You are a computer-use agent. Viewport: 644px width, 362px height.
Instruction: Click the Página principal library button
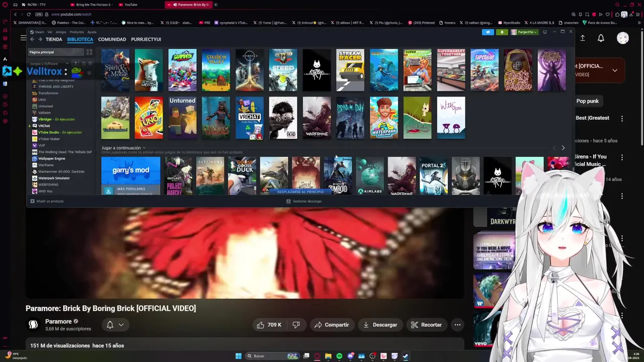tap(56, 52)
